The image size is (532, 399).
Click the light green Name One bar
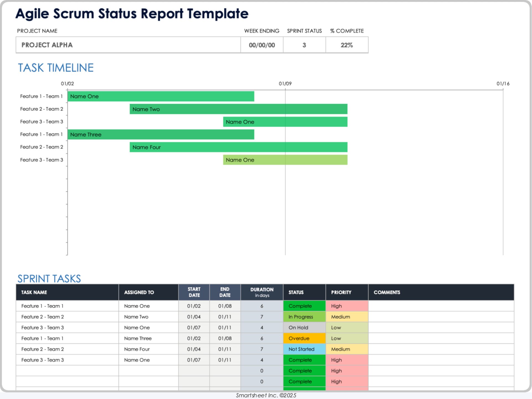click(x=285, y=160)
